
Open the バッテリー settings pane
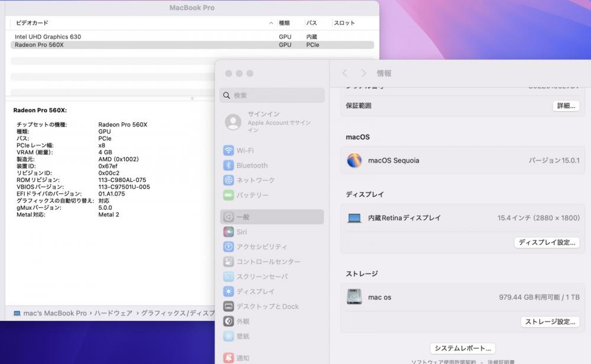(252, 195)
